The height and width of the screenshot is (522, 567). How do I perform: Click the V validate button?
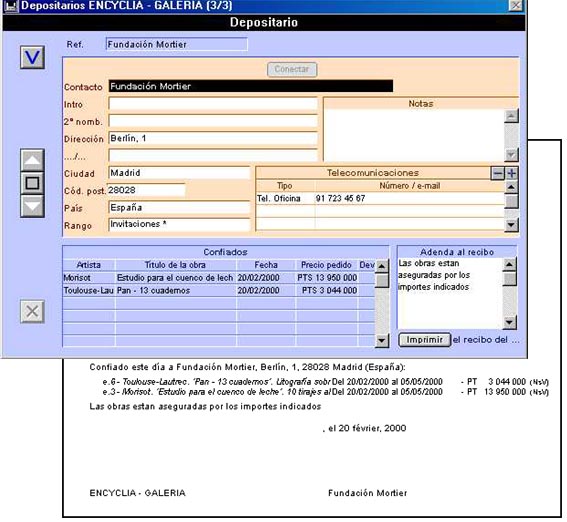click(33, 57)
